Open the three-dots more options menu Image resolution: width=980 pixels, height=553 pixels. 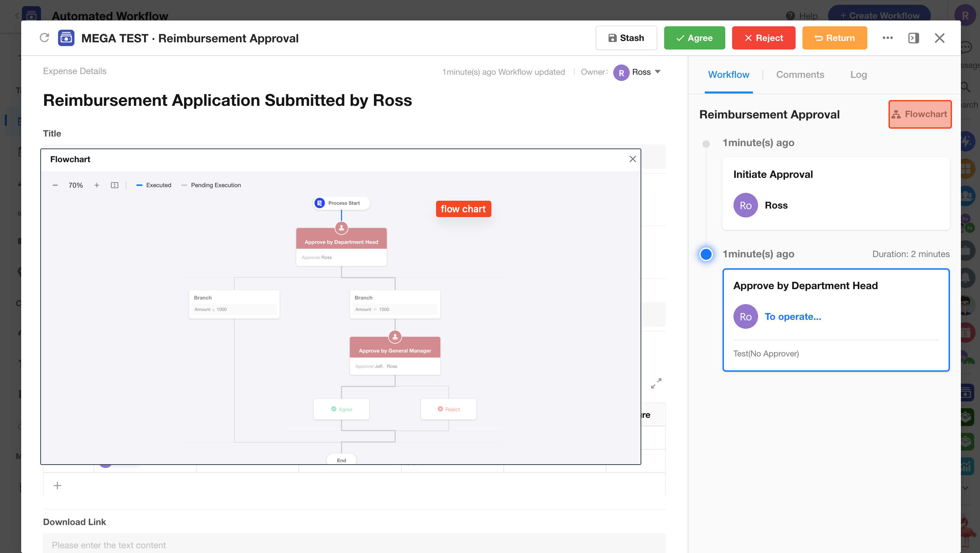pyautogui.click(x=887, y=38)
